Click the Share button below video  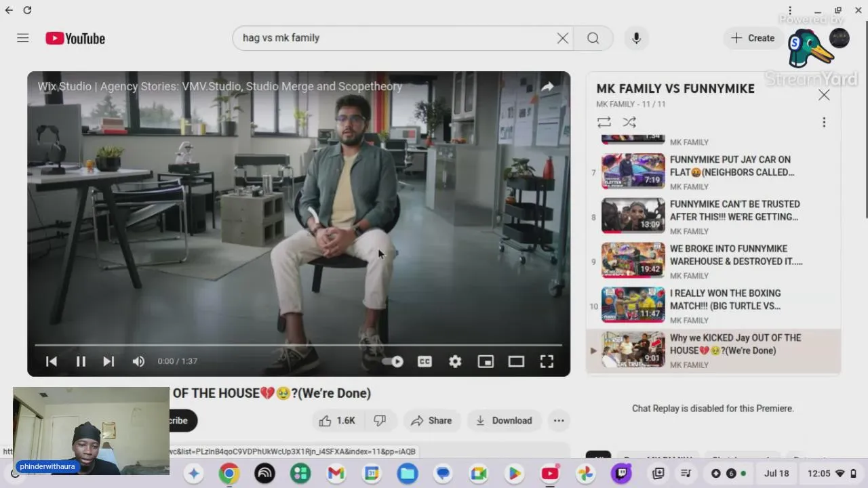point(431,420)
